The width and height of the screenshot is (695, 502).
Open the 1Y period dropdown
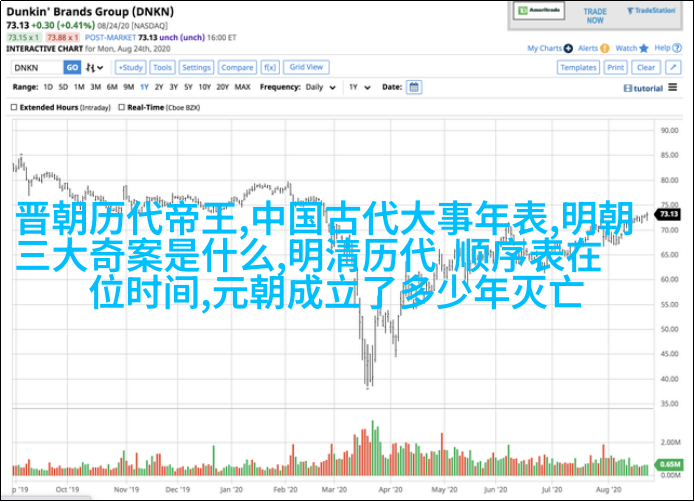tap(359, 87)
